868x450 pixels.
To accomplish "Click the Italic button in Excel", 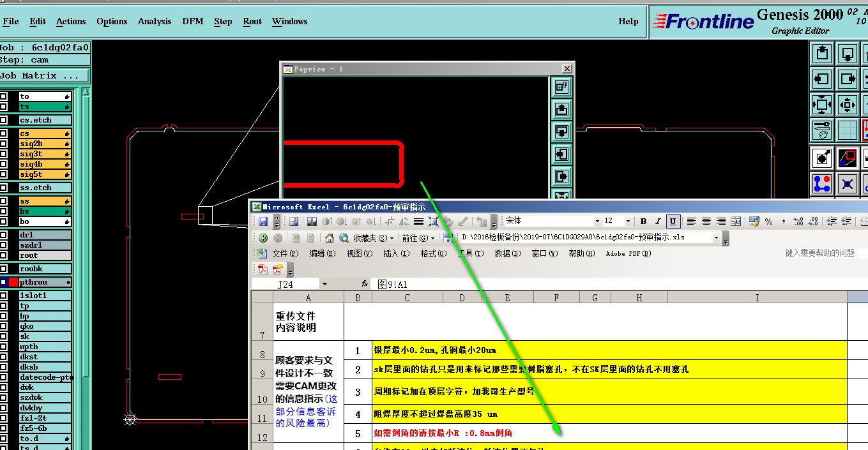I will 658,221.
